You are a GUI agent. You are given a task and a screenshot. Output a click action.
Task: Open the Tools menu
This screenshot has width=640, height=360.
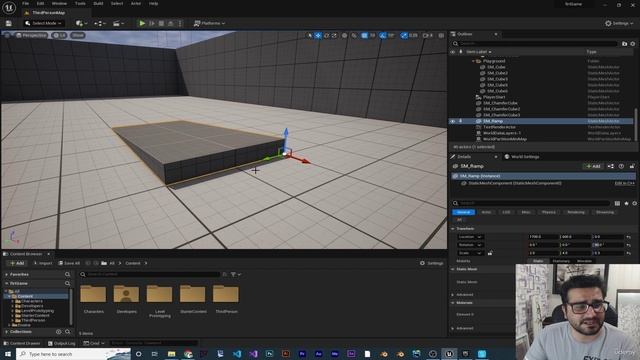point(80,4)
